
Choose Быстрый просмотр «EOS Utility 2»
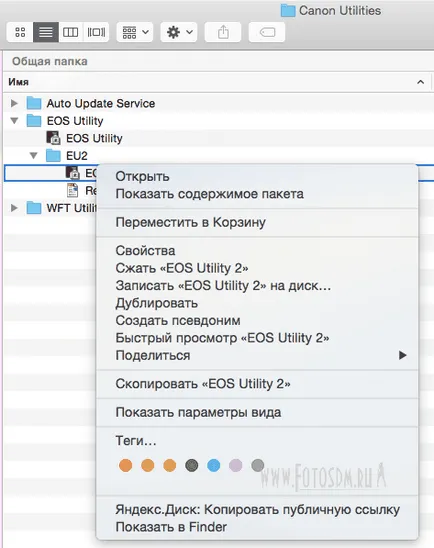click(222, 338)
